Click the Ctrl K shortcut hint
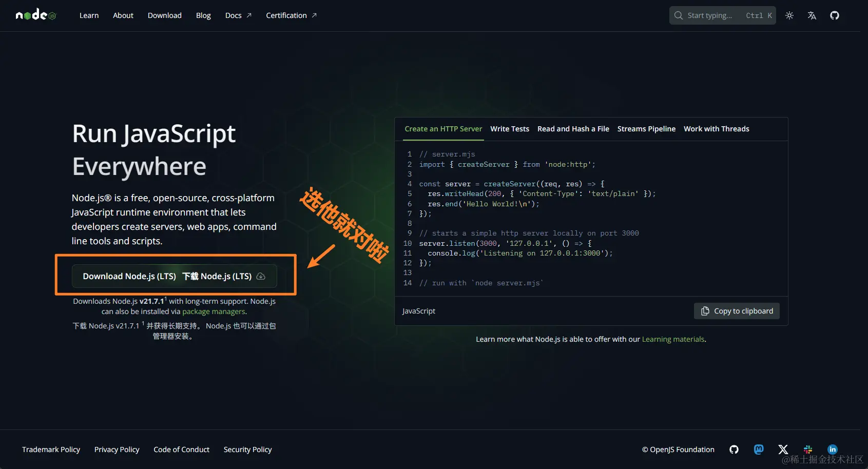Screen dimensions: 868x469 click(x=759, y=15)
